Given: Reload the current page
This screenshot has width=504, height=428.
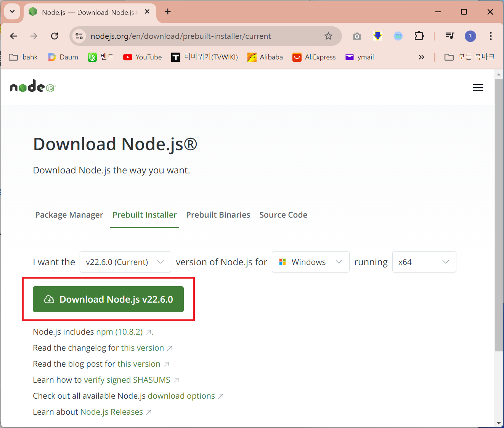Looking at the screenshot, I should click(x=55, y=36).
